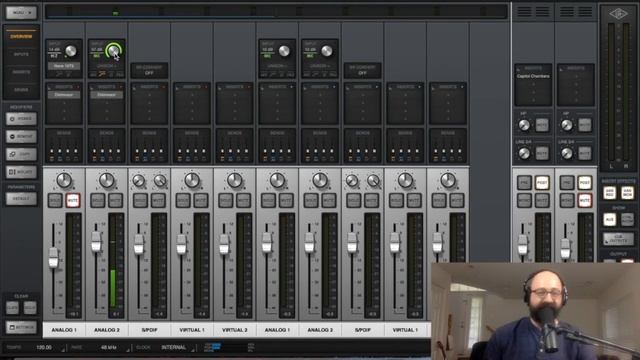Open the clock source INTERNAL dropdown
This screenshot has height=360, width=640.
point(173,347)
